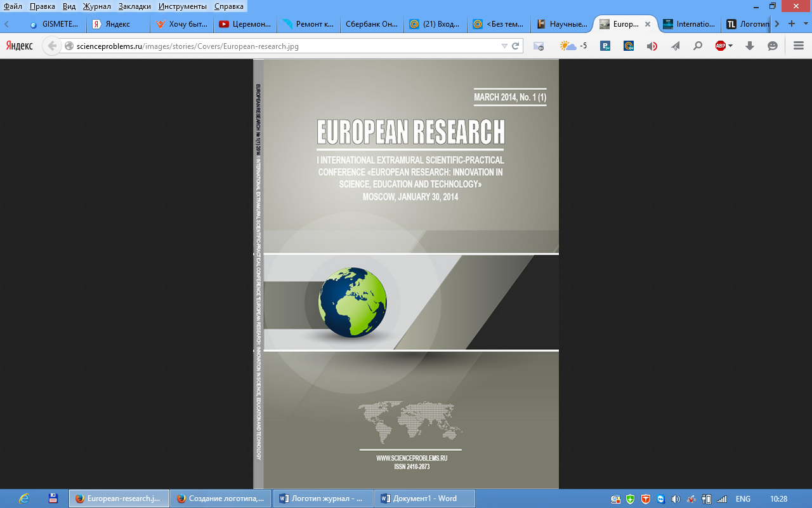Open a new tab with plus button

tap(792, 24)
